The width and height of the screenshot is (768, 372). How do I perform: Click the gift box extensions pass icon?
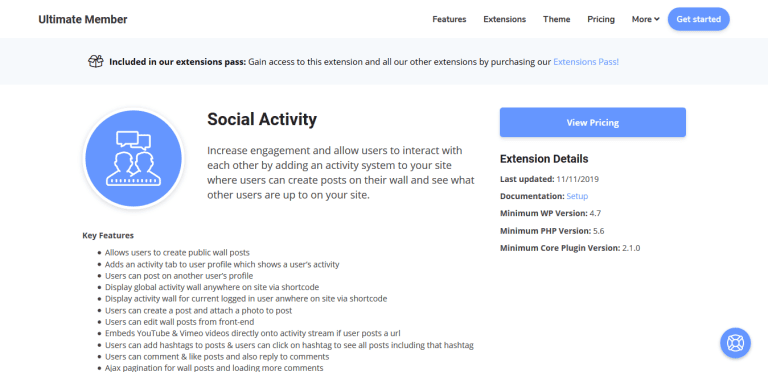tap(96, 61)
